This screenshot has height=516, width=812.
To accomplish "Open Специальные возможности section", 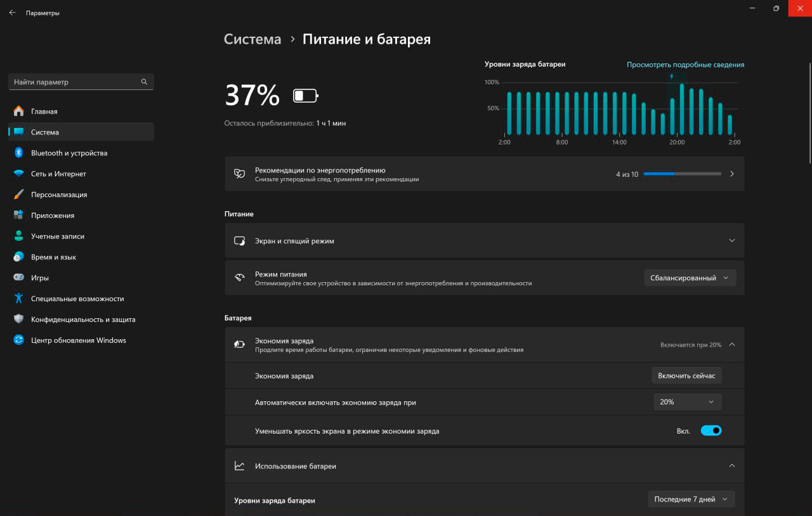I will coord(81,298).
